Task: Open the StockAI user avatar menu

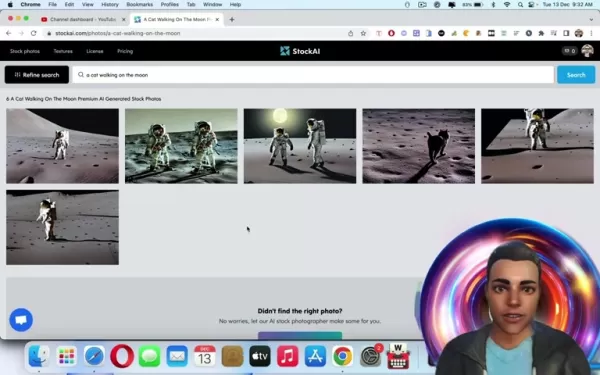Action: point(587,51)
